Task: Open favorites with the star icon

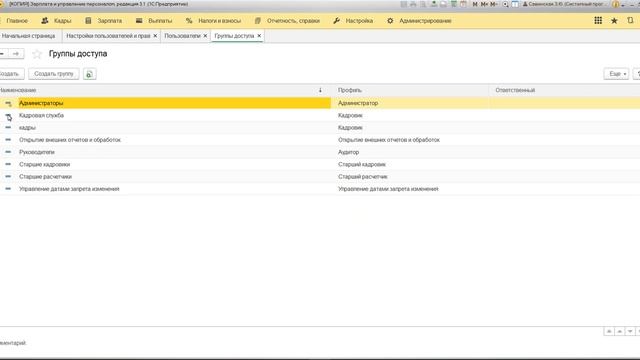Action: (x=614, y=20)
